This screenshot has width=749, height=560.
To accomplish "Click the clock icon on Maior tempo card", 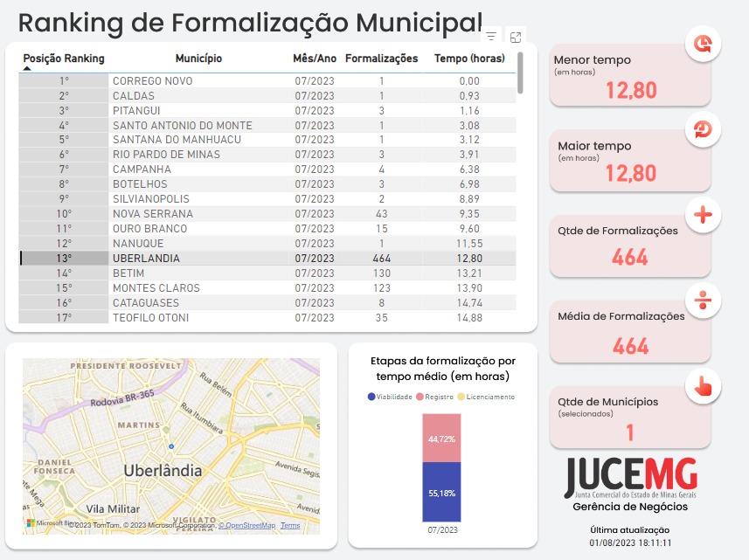I will pyautogui.click(x=703, y=128).
